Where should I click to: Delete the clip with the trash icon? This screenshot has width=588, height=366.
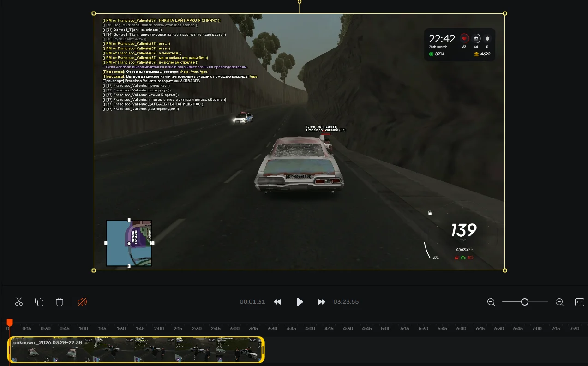(x=60, y=302)
